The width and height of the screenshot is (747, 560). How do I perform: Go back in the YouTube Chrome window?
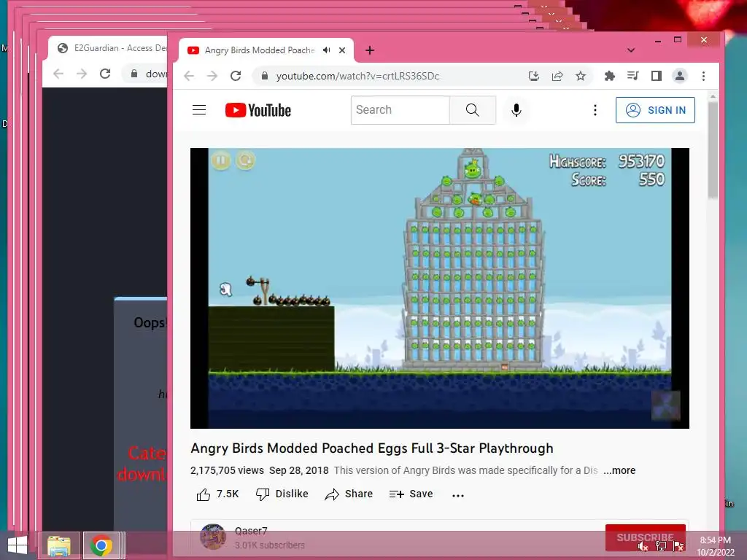pyautogui.click(x=189, y=76)
